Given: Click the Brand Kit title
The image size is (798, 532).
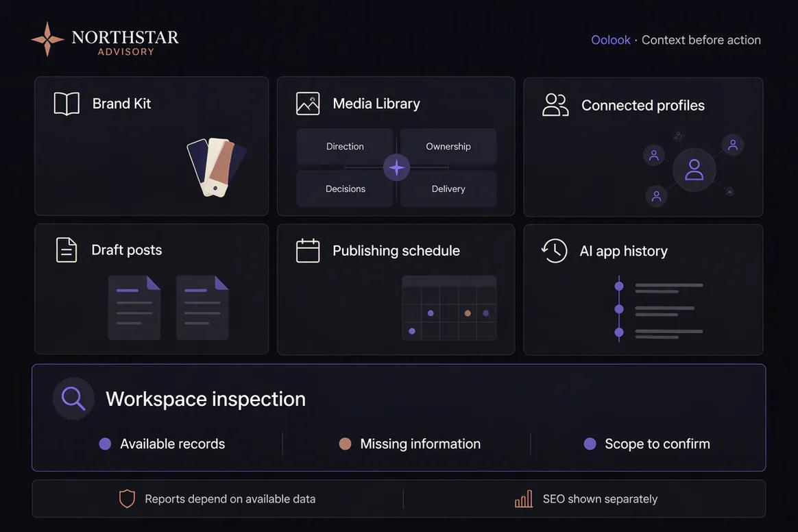Looking at the screenshot, I should coord(121,104).
